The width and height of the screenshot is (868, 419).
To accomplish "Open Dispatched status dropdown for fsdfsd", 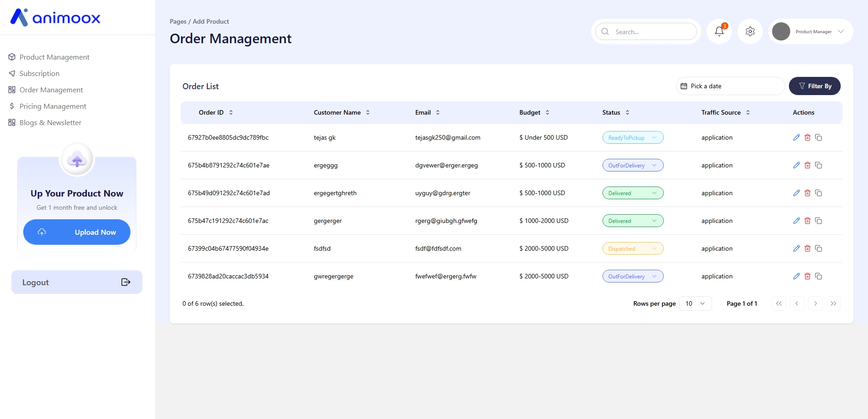I will click(633, 248).
